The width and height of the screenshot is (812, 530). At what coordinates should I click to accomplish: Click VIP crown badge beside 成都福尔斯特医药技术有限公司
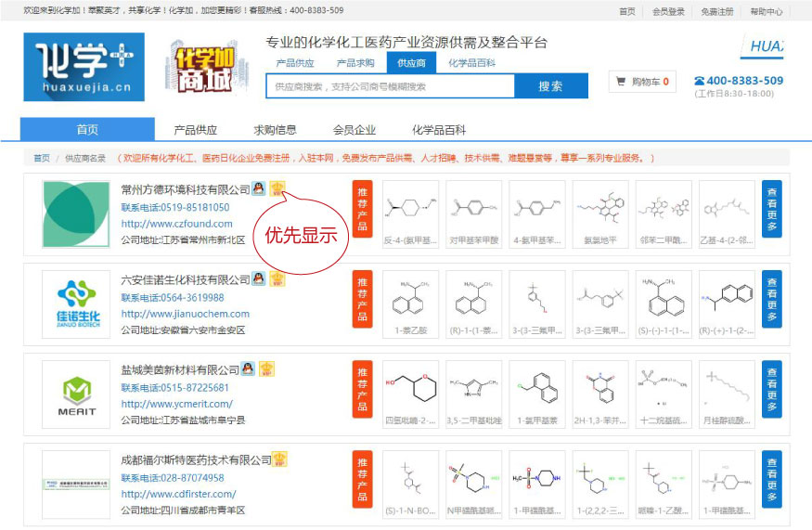[279, 459]
